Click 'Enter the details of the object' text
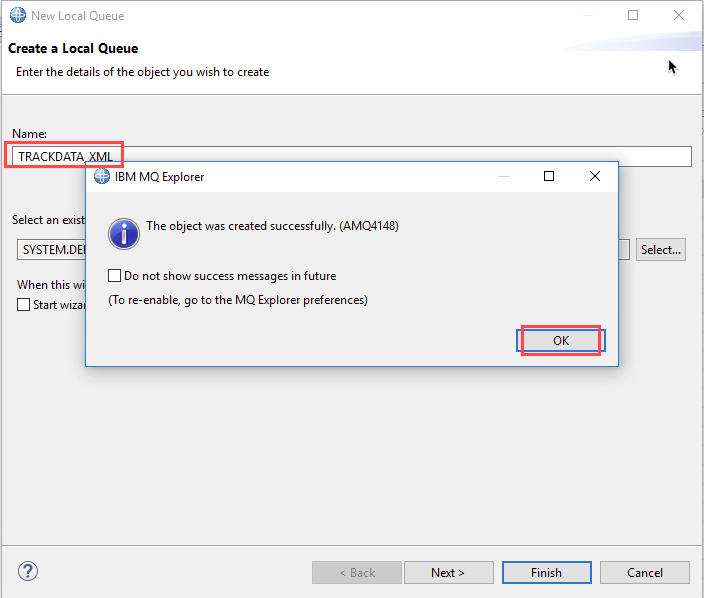The width and height of the screenshot is (704, 598). (142, 72)
